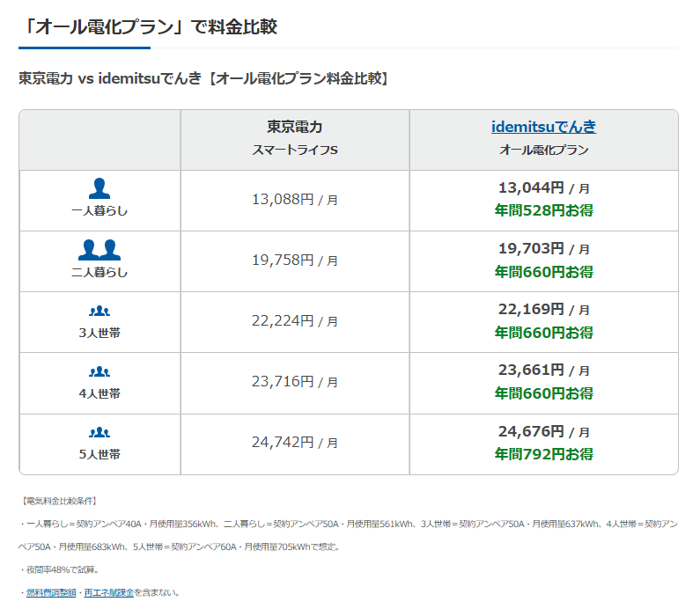Select the 3人世帯 row label

(99, 333)
